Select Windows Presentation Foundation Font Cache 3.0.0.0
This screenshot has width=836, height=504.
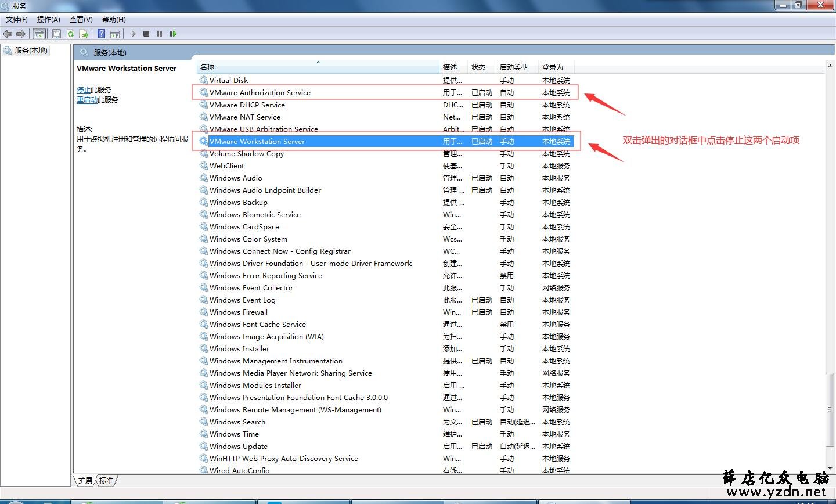click(x=298, y=397)
